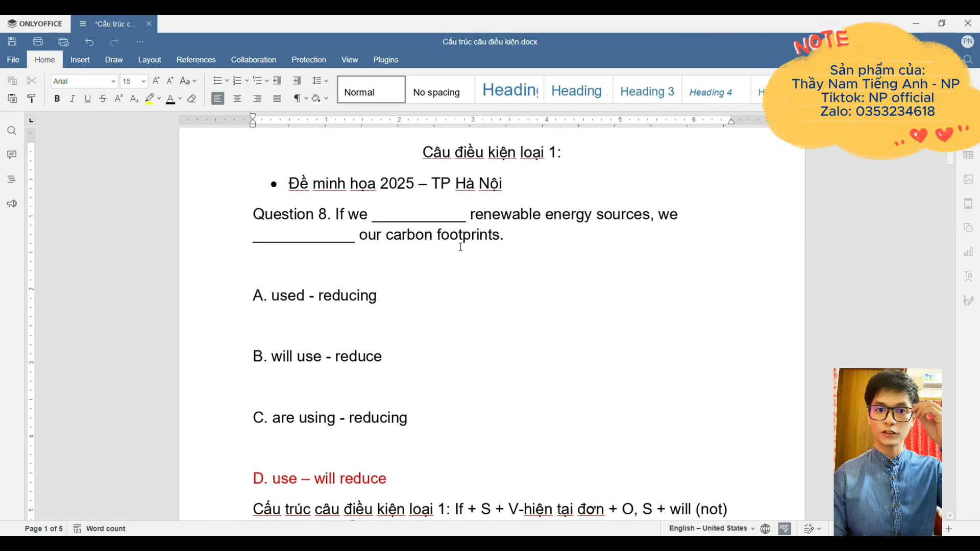Open Text Art settings panel
The image size is (980, 551).
point(969,276)
